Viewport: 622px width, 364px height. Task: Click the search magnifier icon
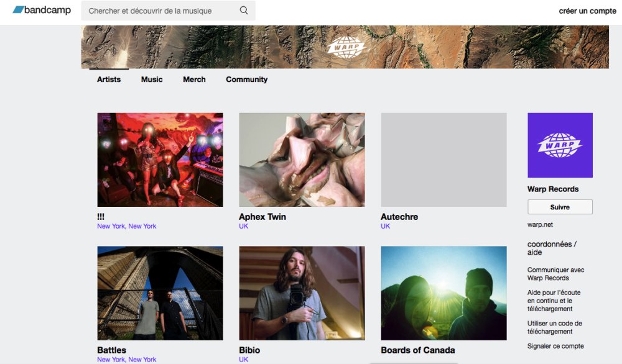(244, 11)
